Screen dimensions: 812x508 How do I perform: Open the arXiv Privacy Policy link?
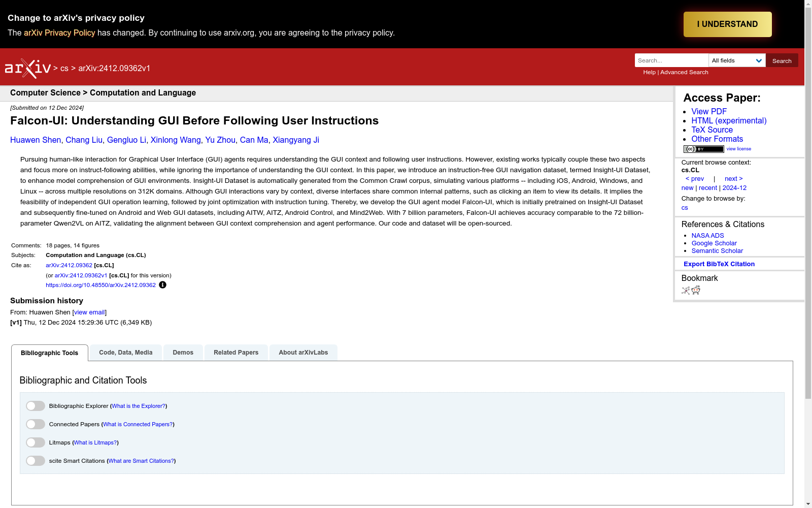[x=59, y=33]
